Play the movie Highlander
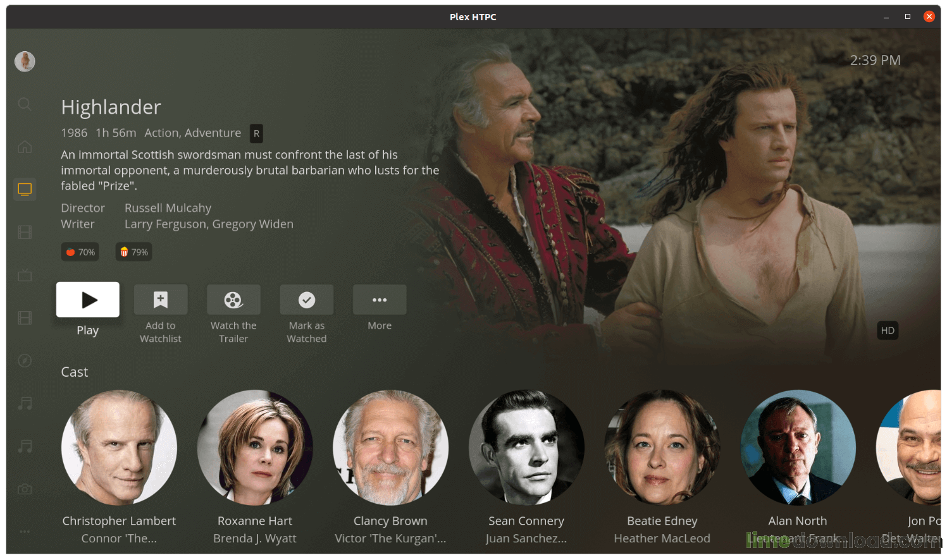This screenshot has width=947, height=560. pos(87,299)
